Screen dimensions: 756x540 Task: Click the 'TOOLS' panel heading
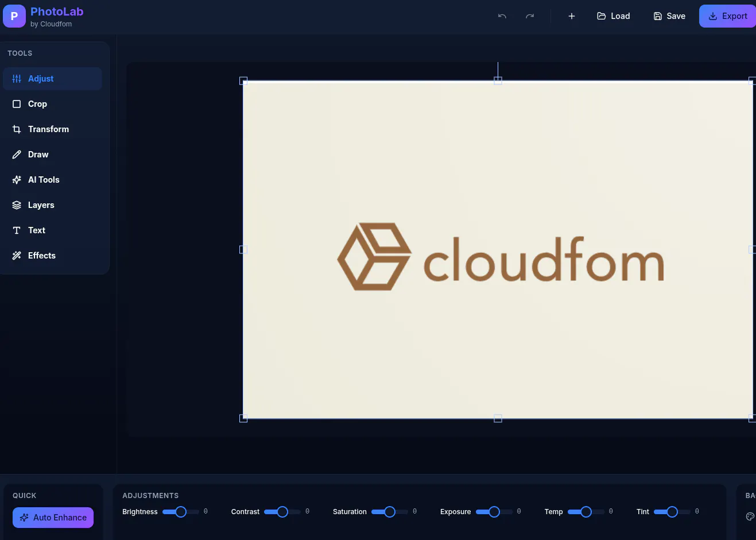(20, 53)
